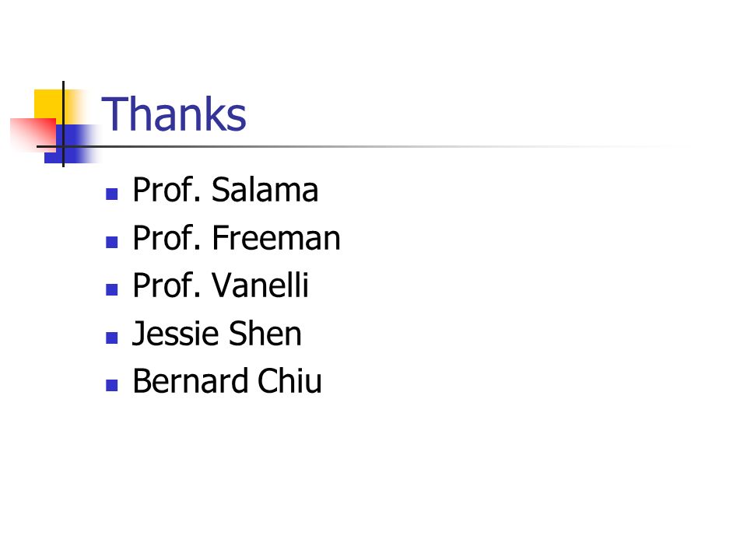
Task: Click the Thanks slide title
Action: coord(174,114)
